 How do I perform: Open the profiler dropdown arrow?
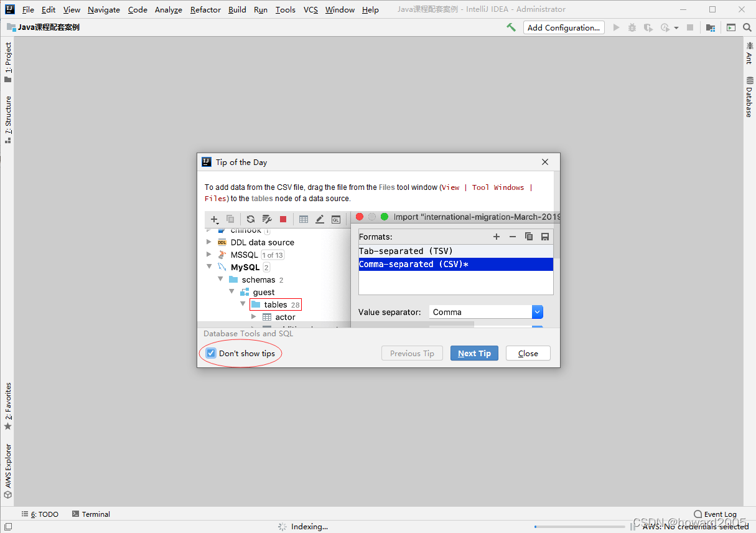[676, 28]
